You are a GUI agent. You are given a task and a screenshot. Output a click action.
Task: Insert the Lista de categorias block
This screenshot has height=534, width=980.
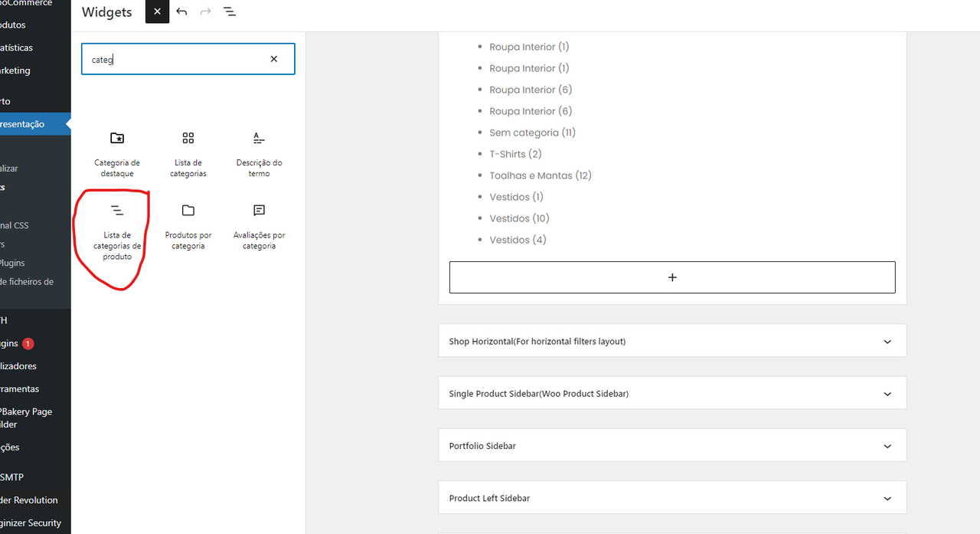[x=188, y=152]
